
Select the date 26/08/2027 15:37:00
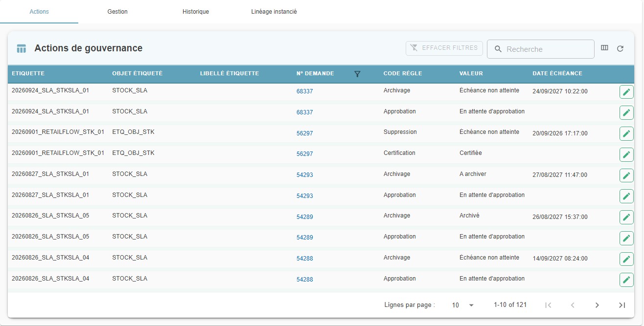[x=560, y=217]
